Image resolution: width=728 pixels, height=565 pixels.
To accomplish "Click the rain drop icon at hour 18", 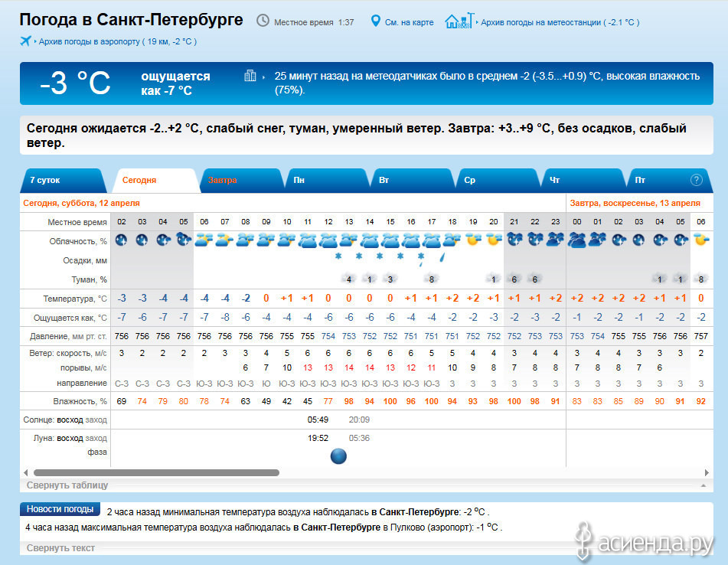I will click(442, 256).
